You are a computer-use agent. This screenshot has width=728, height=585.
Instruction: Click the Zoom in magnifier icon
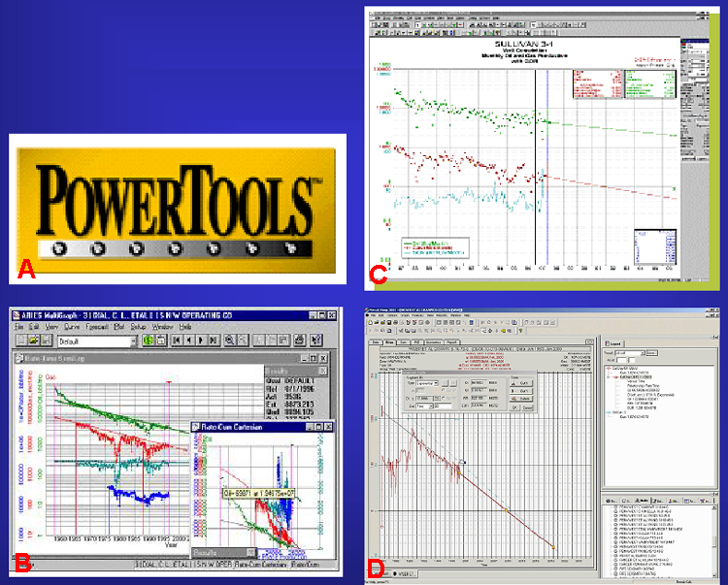pyautogui.click(x=230, y=341)
